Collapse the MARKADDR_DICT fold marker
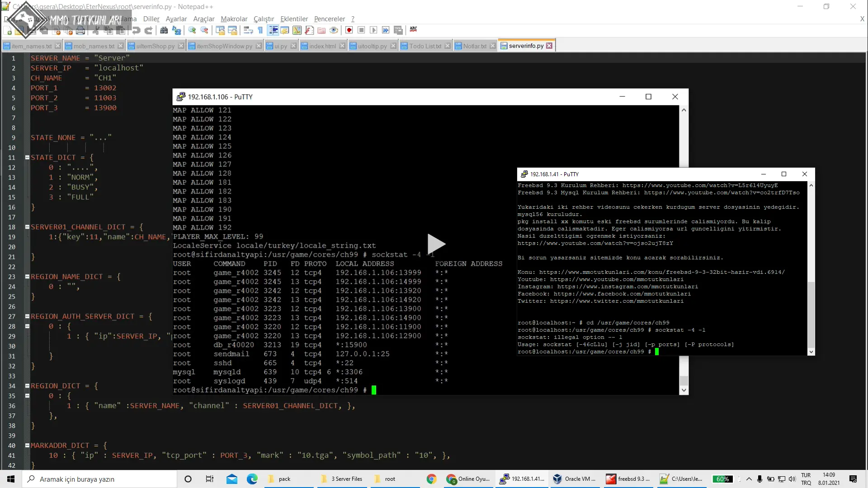 [x=27, y=446]
